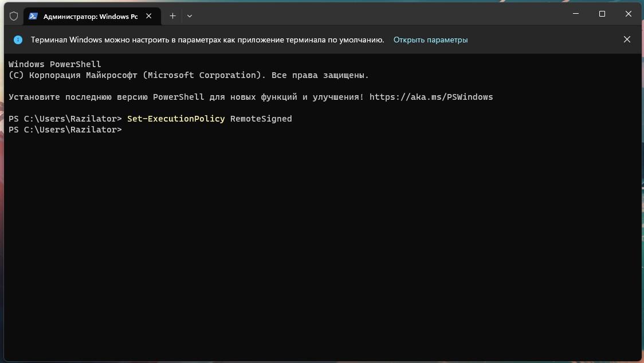Click the RemoteSigned argument text
644x363 pixels.
tap(261, 119)
